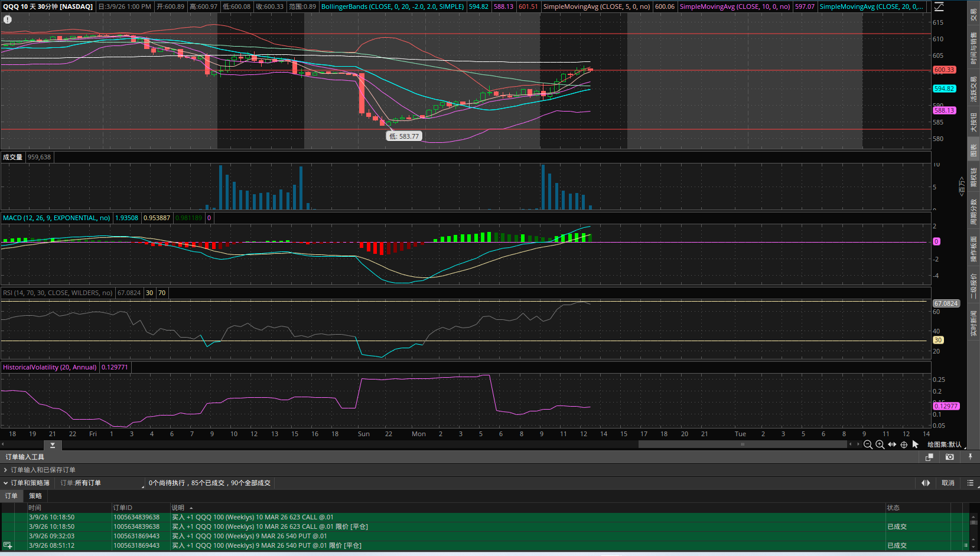
Task: Switch to the 策略 tab
Action: [35, 496]
